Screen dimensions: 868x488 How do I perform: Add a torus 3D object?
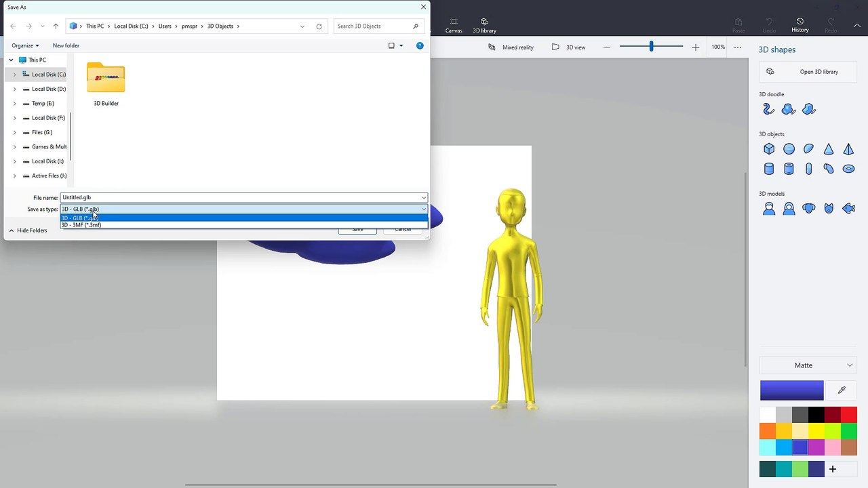[x=848, y=169]
